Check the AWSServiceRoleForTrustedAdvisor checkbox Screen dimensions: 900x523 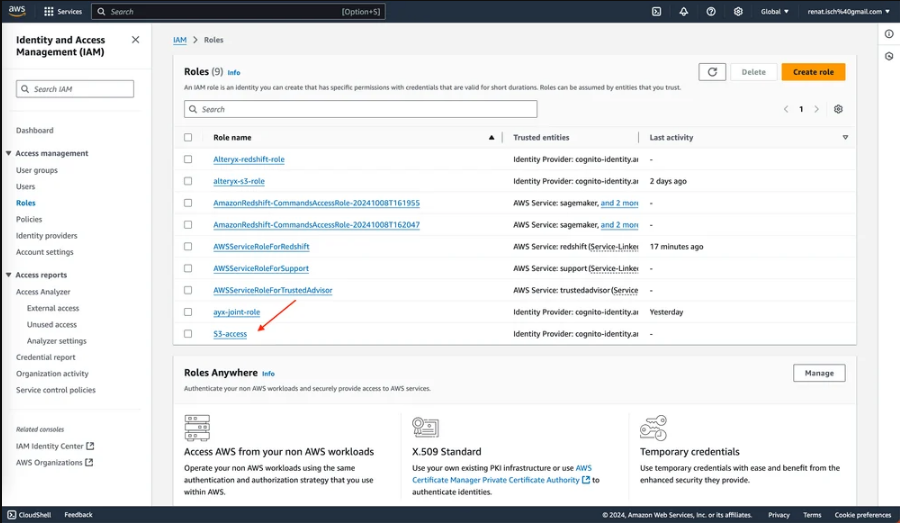[188, 290]
